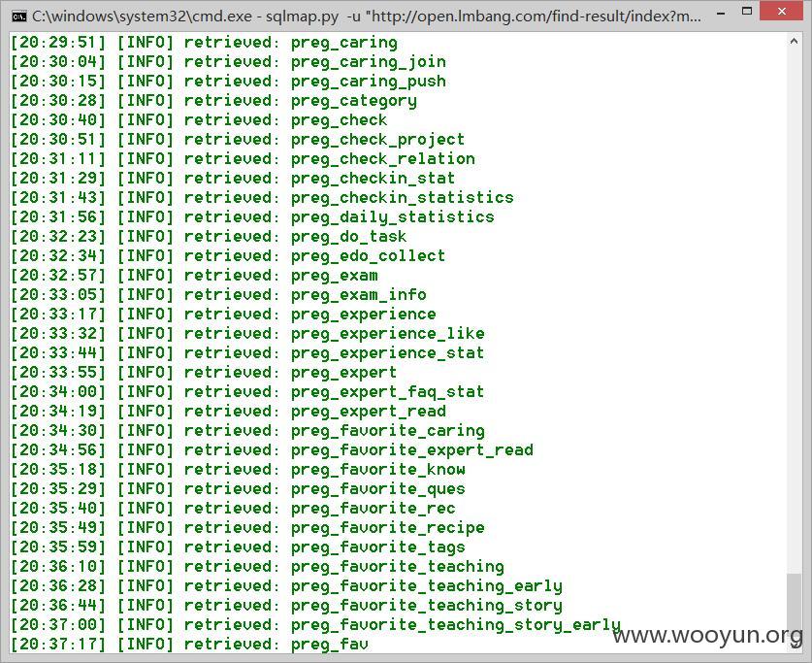Click the 'preg_favorite_teaching_story' entry at 20:36:44

426,606
